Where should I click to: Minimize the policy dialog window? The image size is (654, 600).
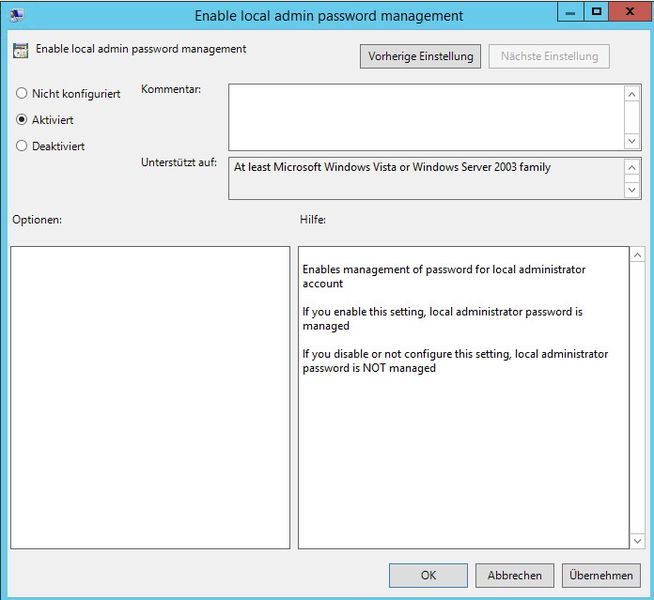pyautogui.click(x=570, y=12)
